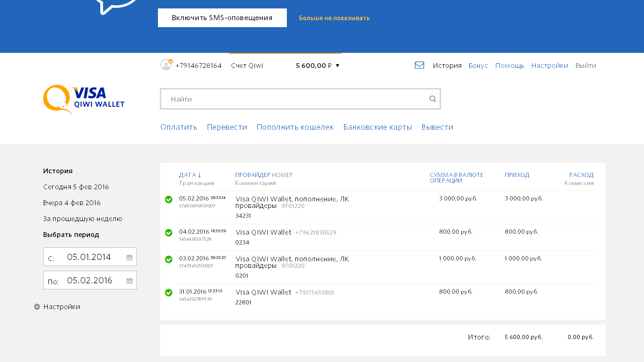Open Пополнить кошелек section

[x=295, y=127]
